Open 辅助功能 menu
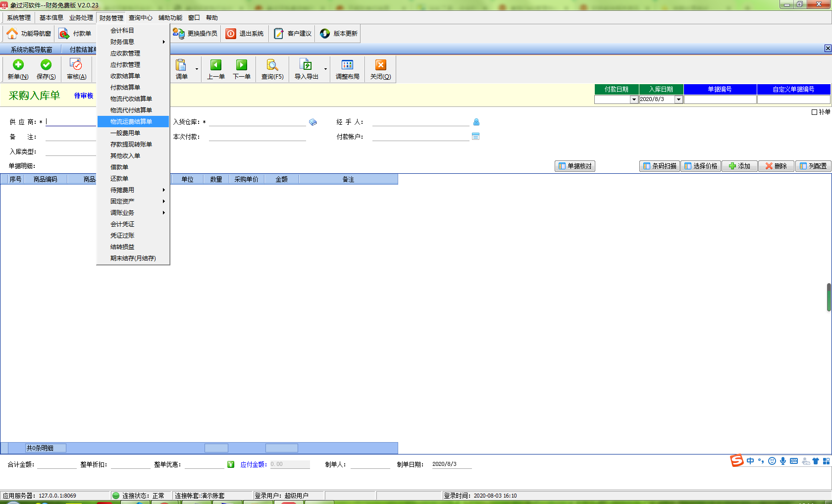 pyautogui.click(x=170, y=18)
